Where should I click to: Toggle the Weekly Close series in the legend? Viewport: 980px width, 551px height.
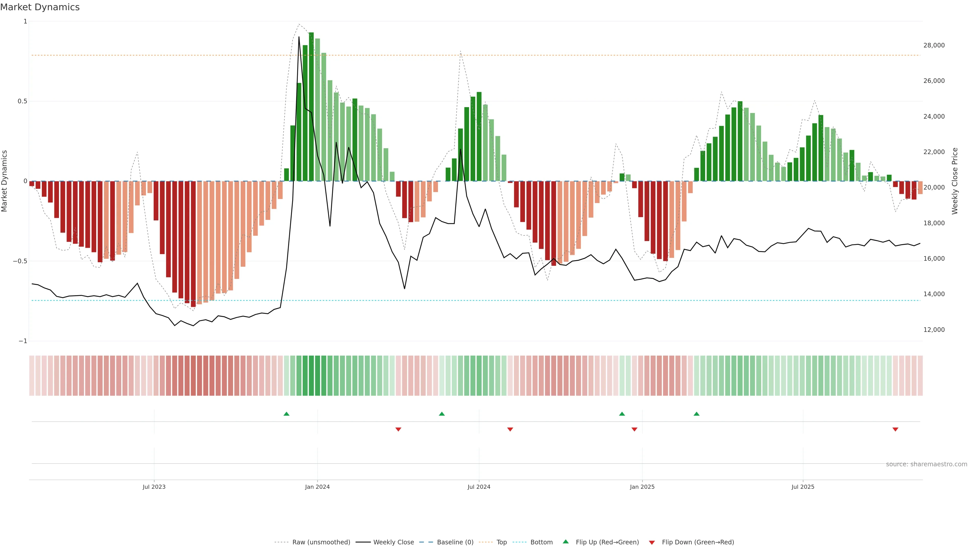393,542
